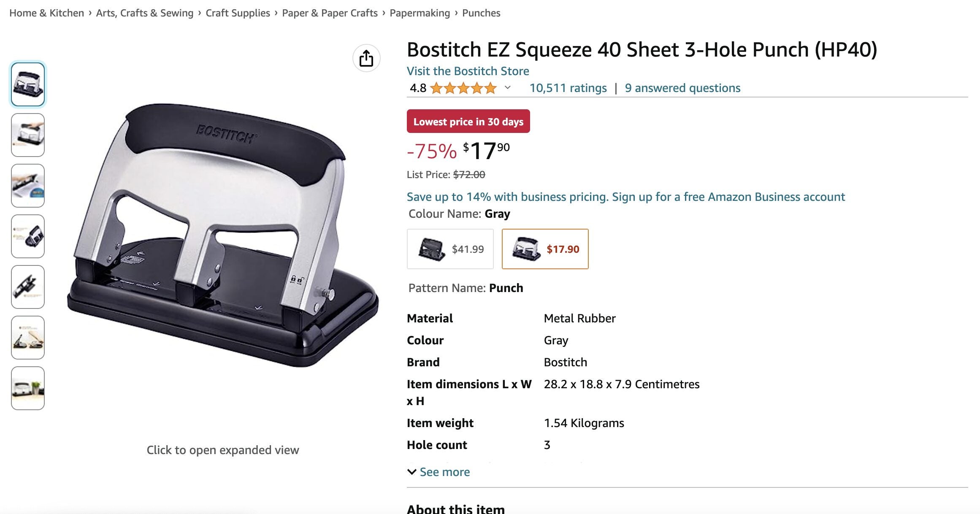Expand the star rating dropdown chevron

click(508, 88)
